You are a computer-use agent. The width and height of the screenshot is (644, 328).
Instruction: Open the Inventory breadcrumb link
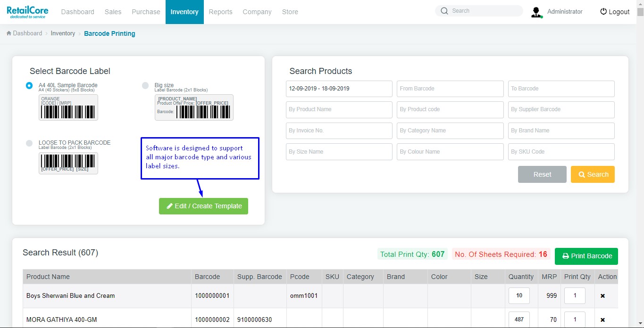[63, 33]
